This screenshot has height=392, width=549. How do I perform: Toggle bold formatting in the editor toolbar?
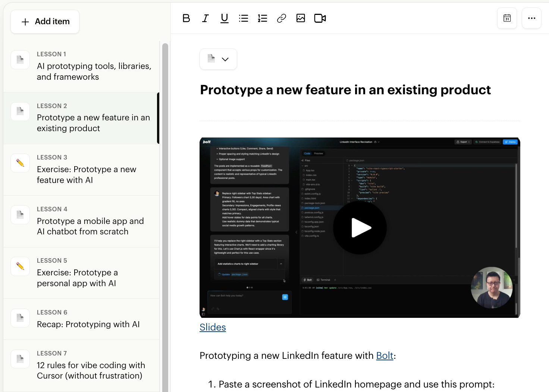coord(186,18)
